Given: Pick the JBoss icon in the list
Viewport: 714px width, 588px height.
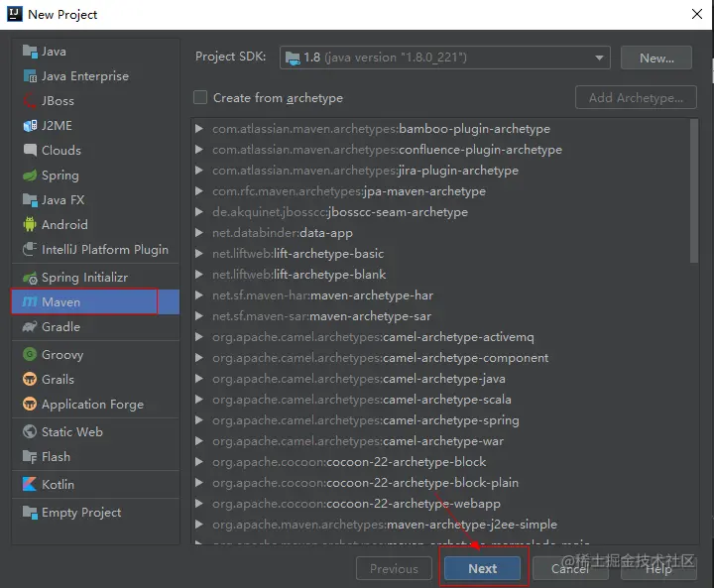Looking at the screenshot, I should click(30, 101).
